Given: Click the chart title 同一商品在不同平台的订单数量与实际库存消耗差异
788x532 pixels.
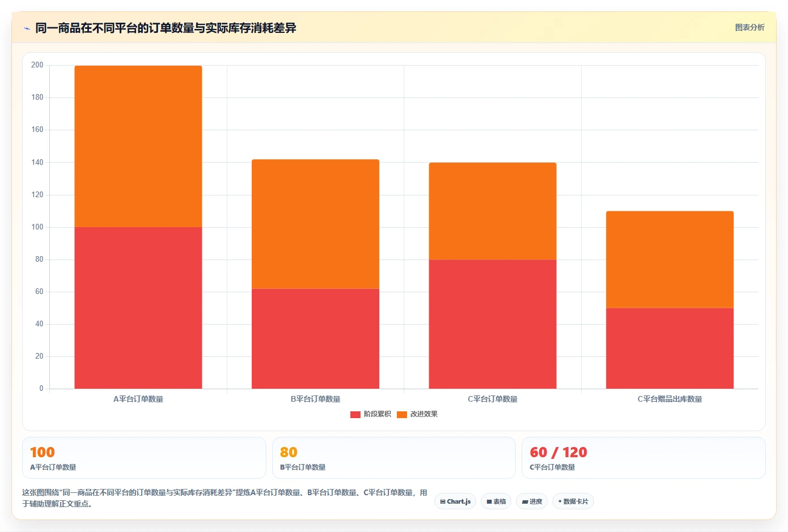Looking at the screenshot, I should pyautogui.click(x=166, y=28).
